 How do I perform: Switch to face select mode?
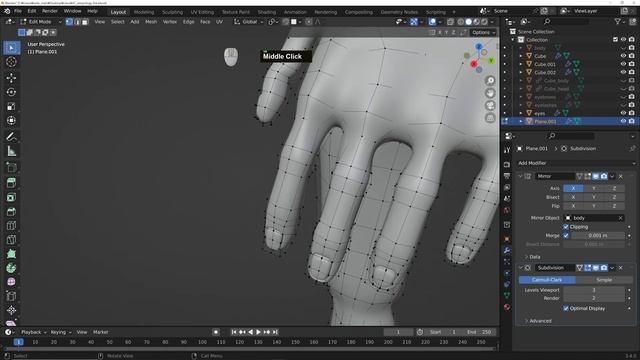(85, 22)
